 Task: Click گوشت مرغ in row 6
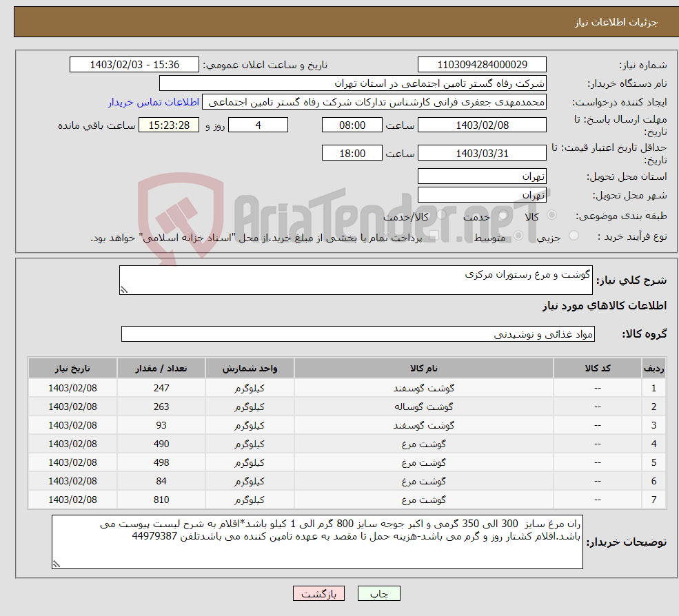(x=424, y=482)
